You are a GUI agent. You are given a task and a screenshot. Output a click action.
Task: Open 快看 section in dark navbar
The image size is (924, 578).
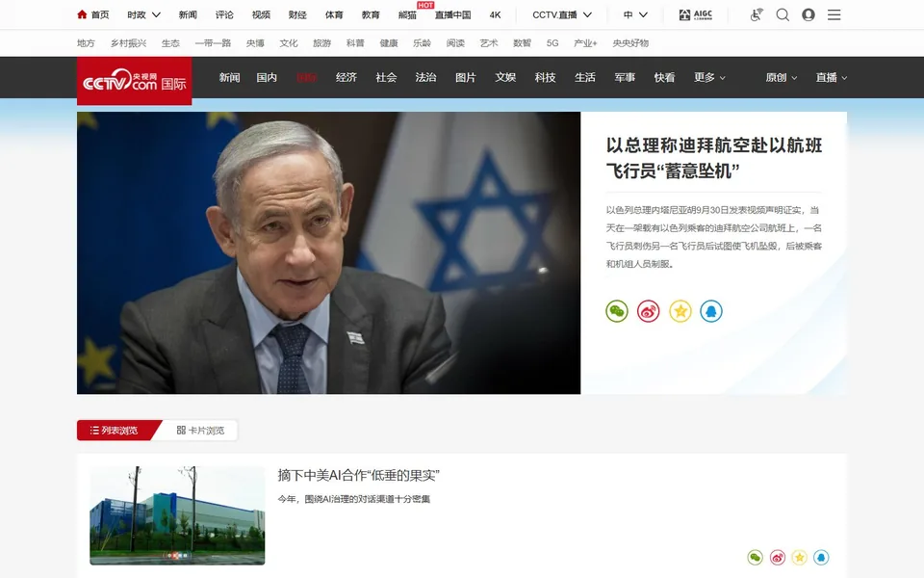click(664, 77)
